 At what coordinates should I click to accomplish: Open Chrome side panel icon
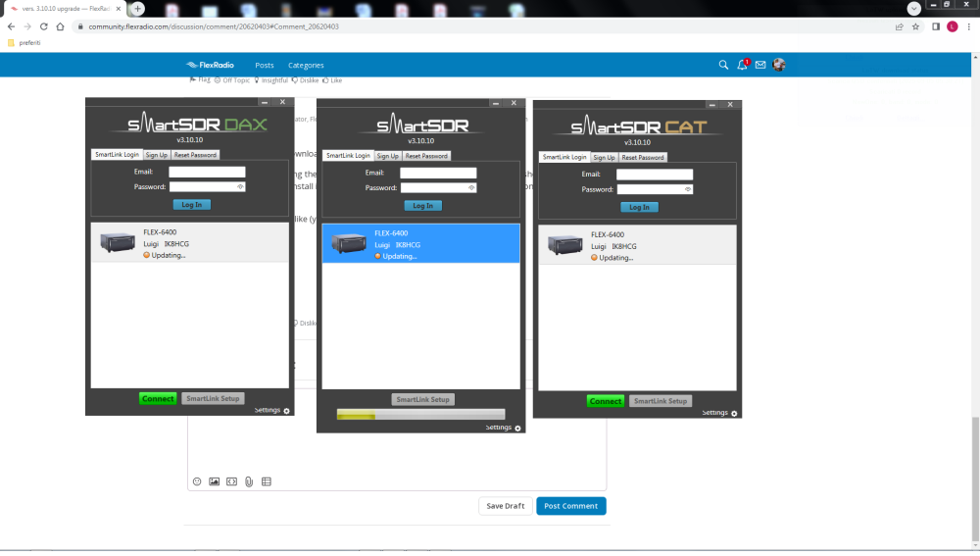coord(936,26)
